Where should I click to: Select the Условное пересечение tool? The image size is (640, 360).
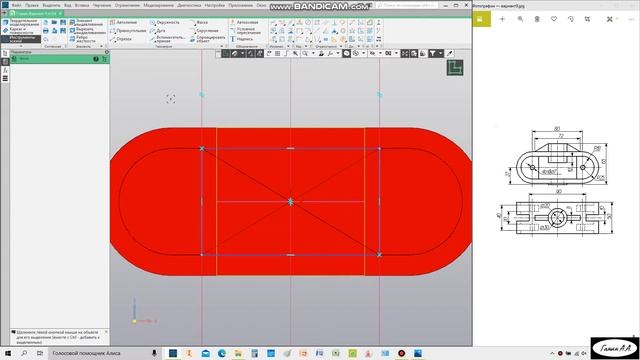pyautogui.click(x=245, y=31)
